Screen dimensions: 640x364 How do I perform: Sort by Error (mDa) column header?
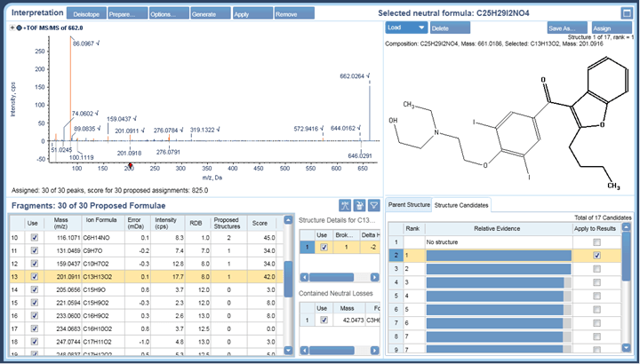pos(137,223)
